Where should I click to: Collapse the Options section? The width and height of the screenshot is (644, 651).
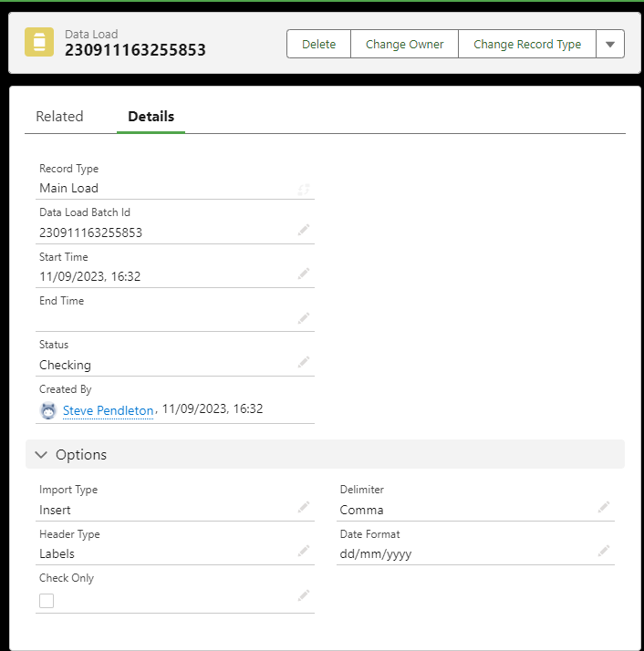click(x=41, y=454)
